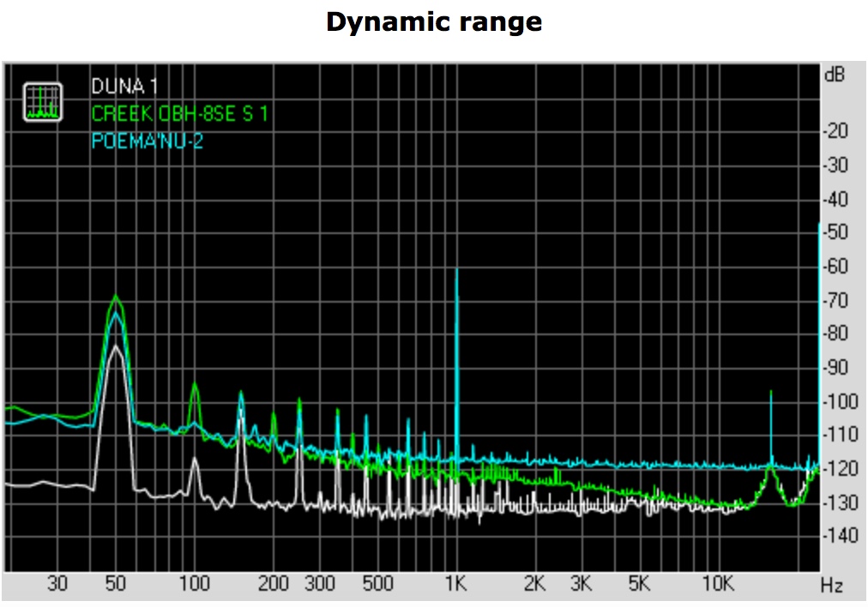The width and height of the screenshot is (868, 607).
Task: Click the 200 frequency axis label
Action: (274, 586)
